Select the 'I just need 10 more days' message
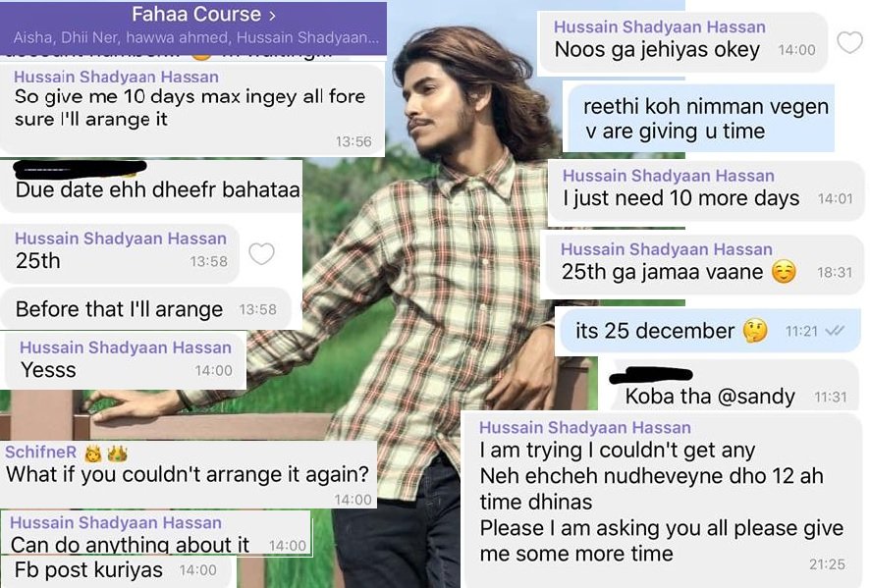 point(706,192)
